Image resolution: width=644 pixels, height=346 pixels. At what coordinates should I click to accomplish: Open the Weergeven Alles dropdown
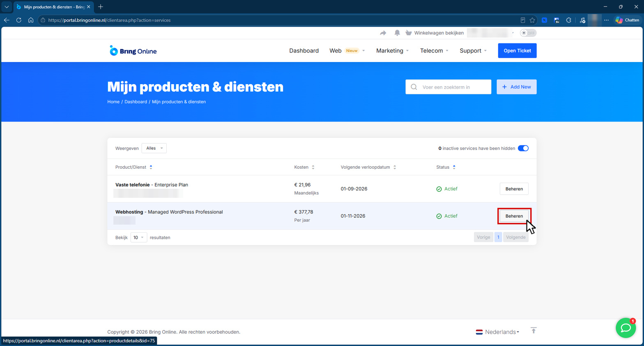point(154,148)
